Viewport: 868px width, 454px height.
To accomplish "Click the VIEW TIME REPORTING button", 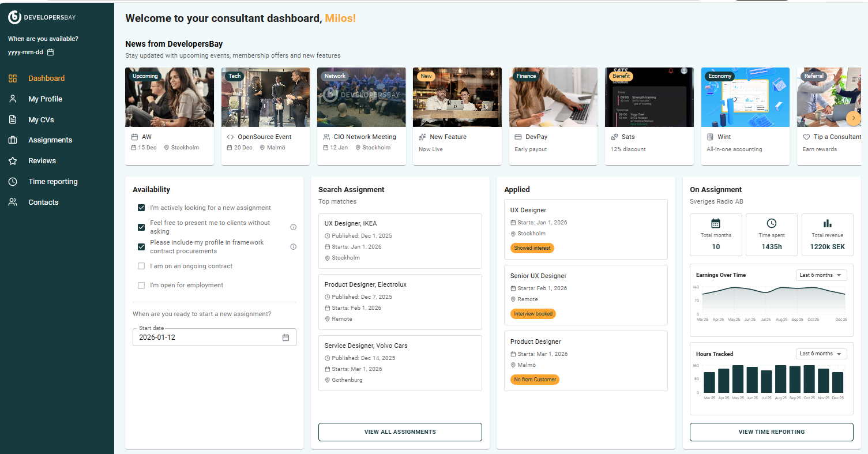I will click(772, 432).
